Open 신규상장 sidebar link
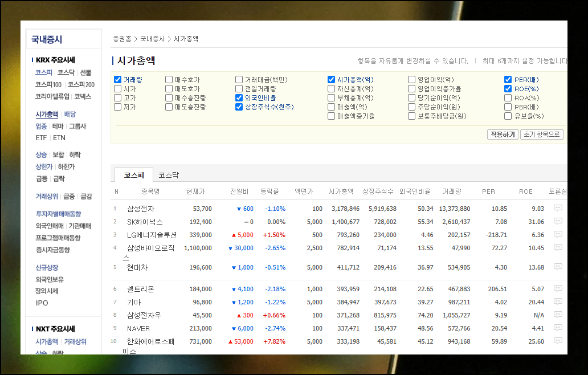The width and height of the screenshot is (588, 375). click(47, 267)
